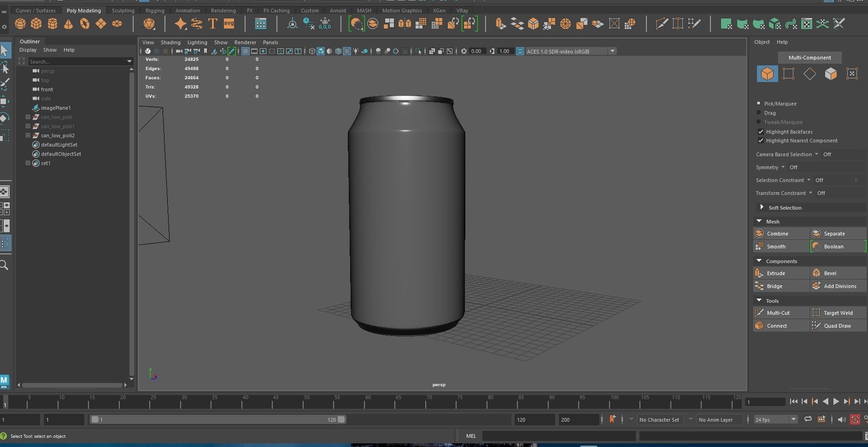Click Quad Draw button
This screenshot has height=447, width=868.
click(839, 326)
